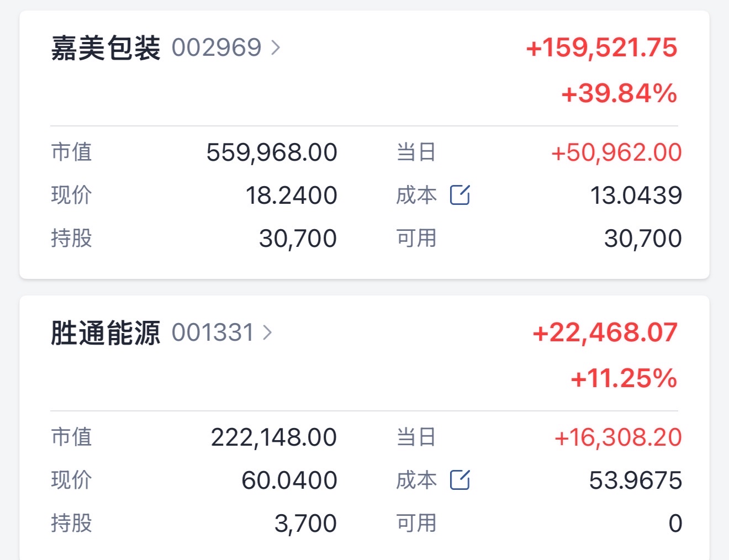Expand 嘉美包装 002969 chevron arrow
729x560 pixels.
click(276, 47)
